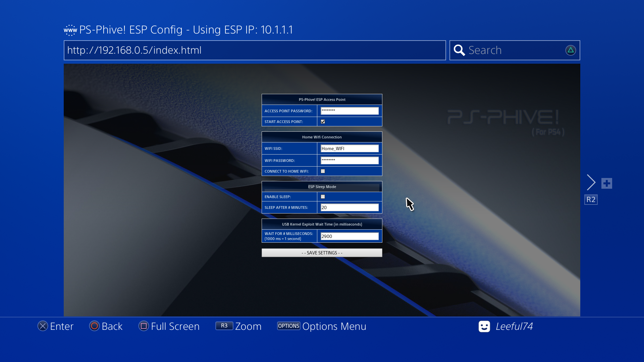Screen dimensions: 644x362
Task: Focus the Search input field
Action: pos(515,50)
